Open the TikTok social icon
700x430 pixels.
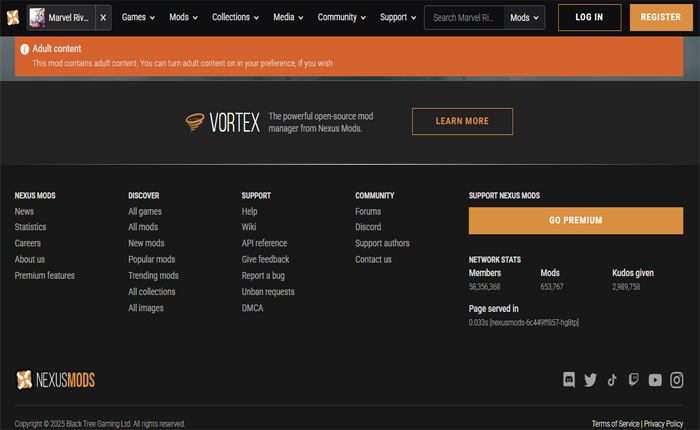612,380
